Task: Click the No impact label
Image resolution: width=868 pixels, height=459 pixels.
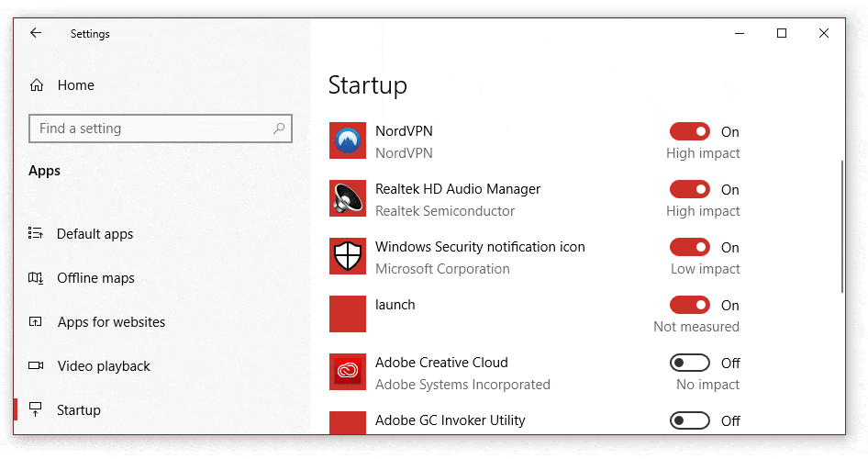Action: [x=708, y=385]
